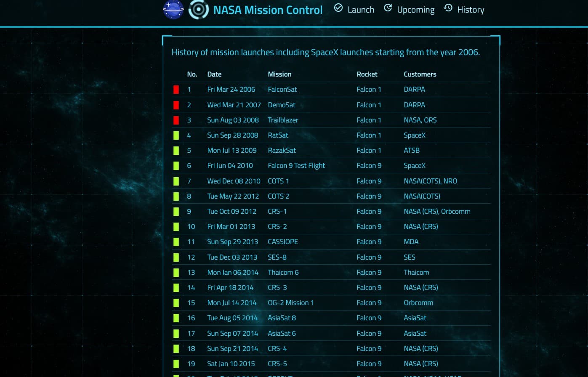
Task: Click customer Orbcomm in row 15
Action: 418,303
